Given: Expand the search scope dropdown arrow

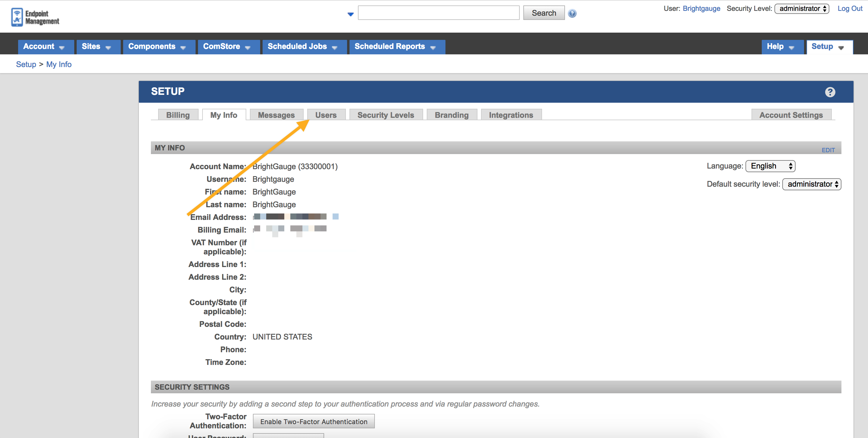Looking at the screenshot, I should point(350,14).
